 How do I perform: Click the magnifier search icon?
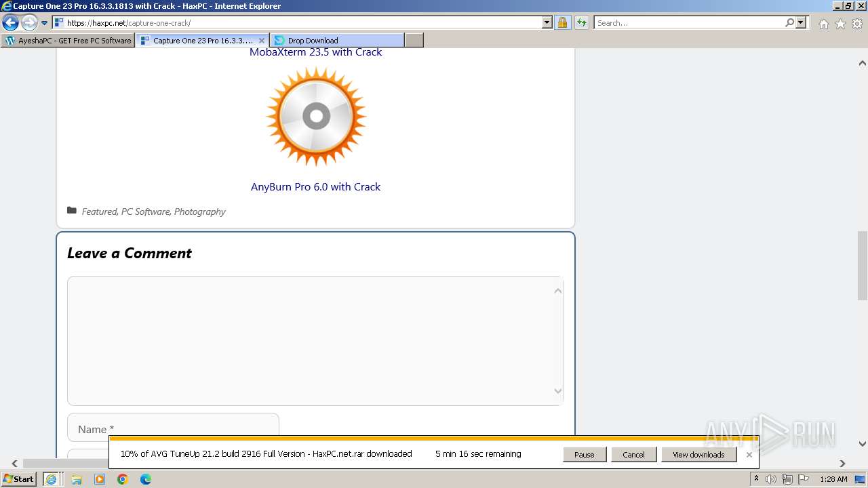pyautogui.click(x=789, y=23)
